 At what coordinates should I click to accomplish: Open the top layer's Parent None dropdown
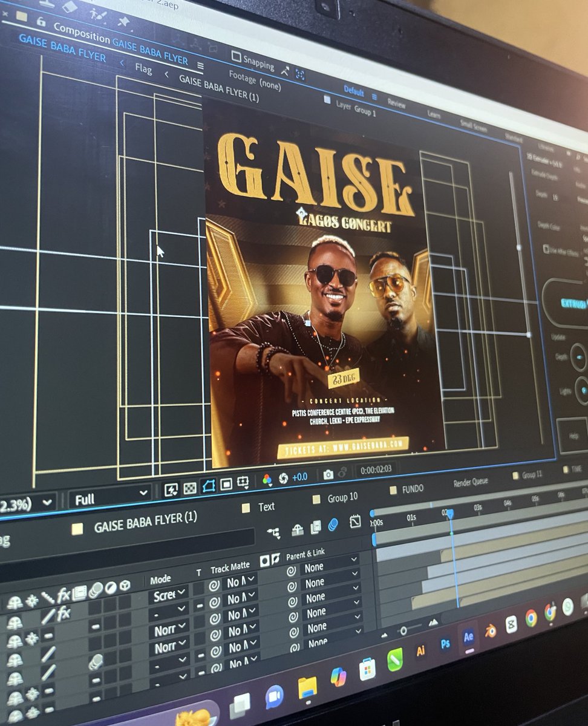click(x=330, y=566)
